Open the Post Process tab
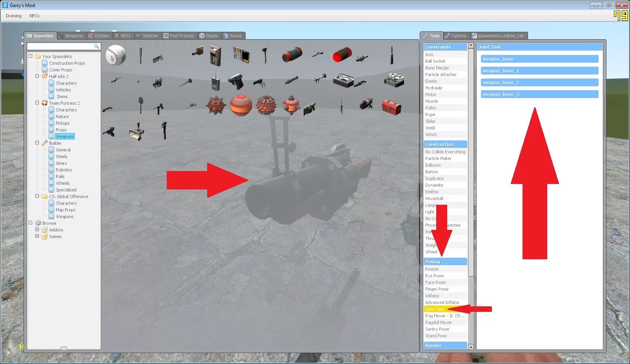 coord(179,36)
